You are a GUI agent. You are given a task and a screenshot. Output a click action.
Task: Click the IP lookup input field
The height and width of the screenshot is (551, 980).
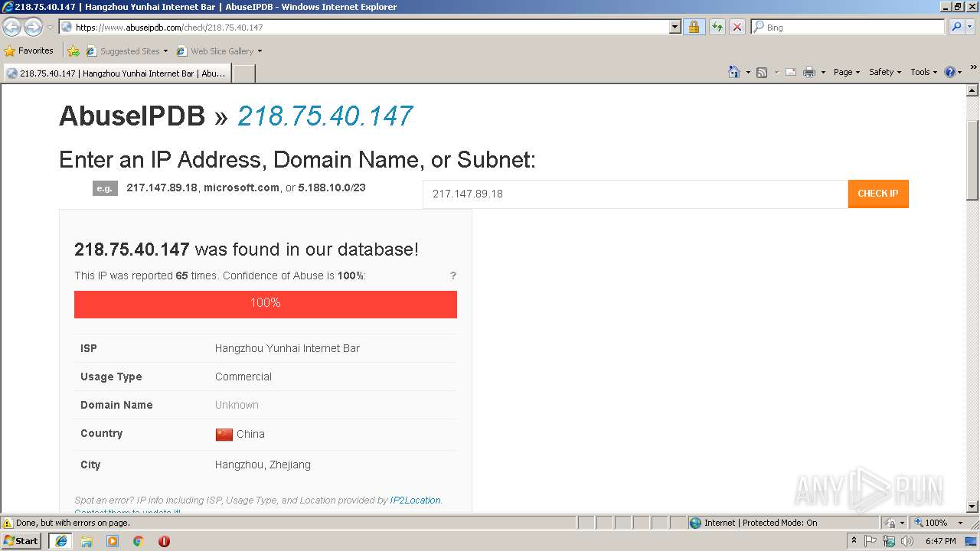click(635, 194)
